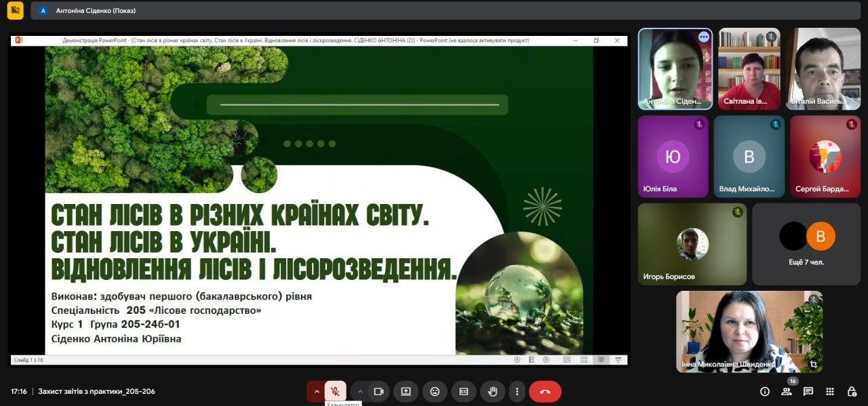Screen dimensions: 868x406
Task: Turn on closed captions
Action: click(464, 391)
